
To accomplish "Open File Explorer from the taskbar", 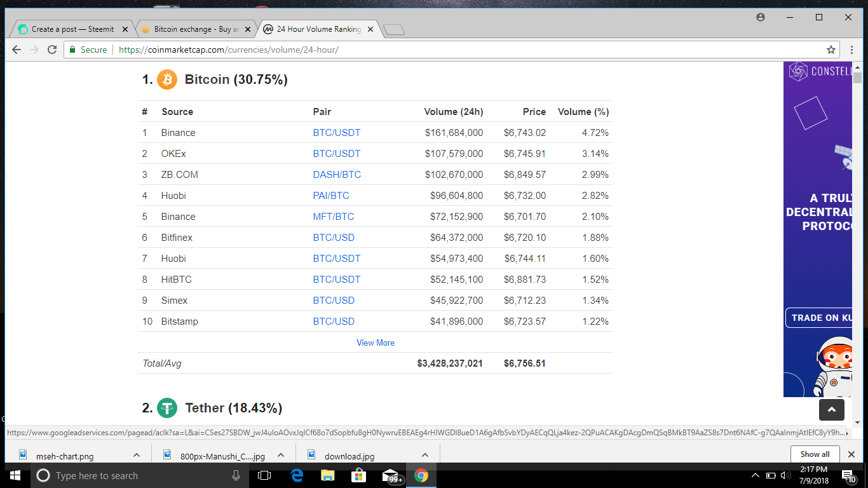I will (327, 475).
